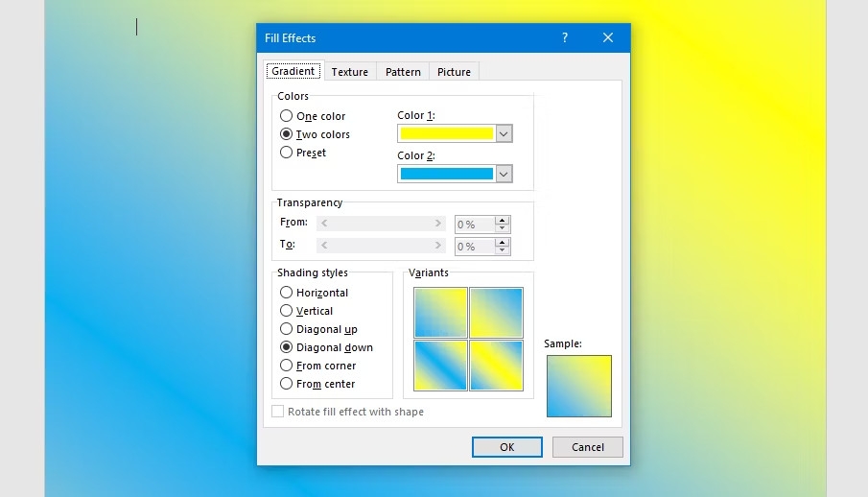The image size is (868, 497).
Task: Toggle Rotate fill effect with shape checkbox
Action: coord(278,411)
